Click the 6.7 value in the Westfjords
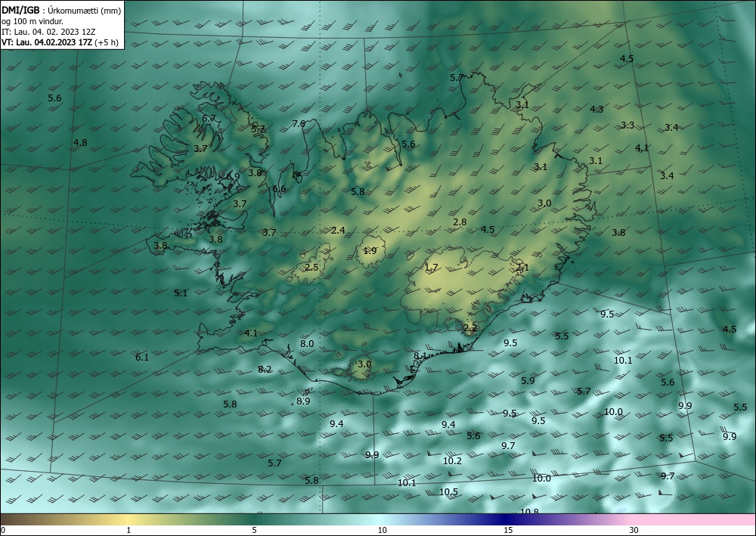Image resolution: width=756 pixels, height=536 pixels. pyautogui.click(x=209, y=118)
